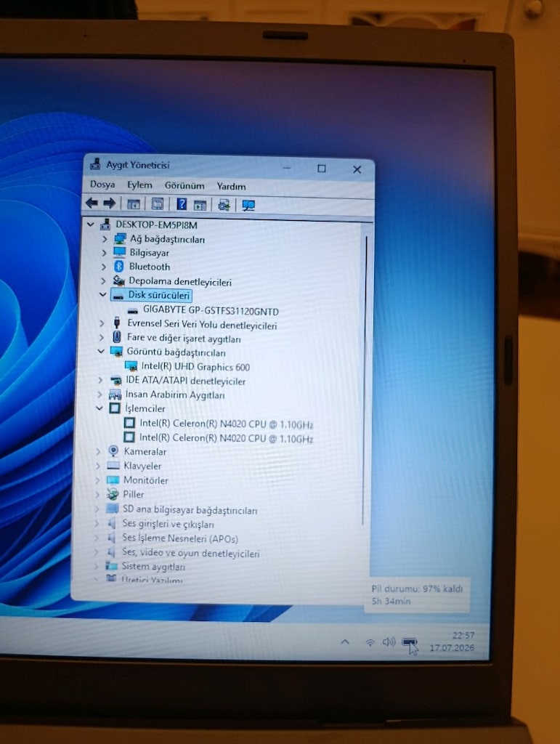Click the Back arrow toolbar icon
The image size is (560, 744).
92,203
